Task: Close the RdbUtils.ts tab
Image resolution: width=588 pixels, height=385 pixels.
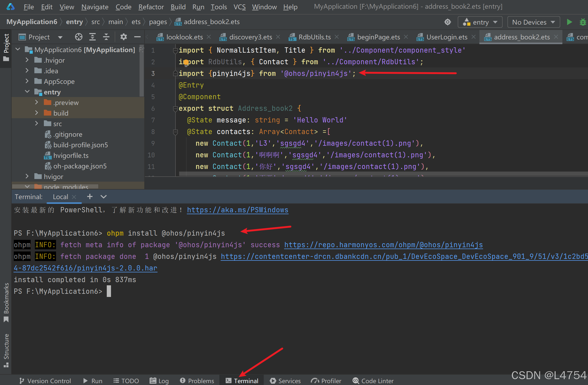Action: [x=337, y=37]
